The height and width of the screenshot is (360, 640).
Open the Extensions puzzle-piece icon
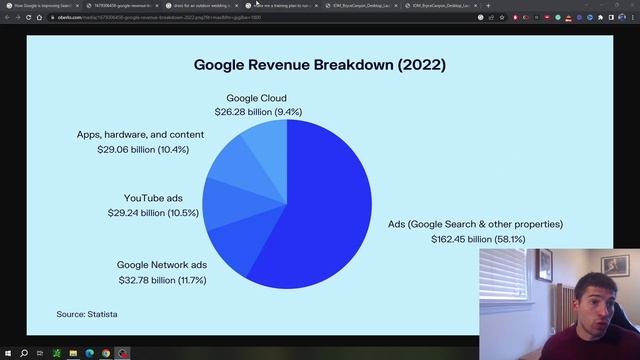click(600, 18)
